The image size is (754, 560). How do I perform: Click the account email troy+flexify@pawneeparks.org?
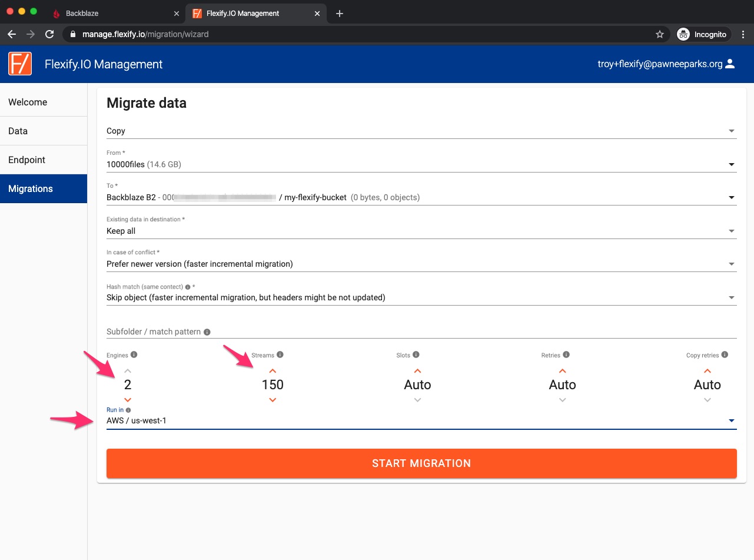[x=660, y=64]
